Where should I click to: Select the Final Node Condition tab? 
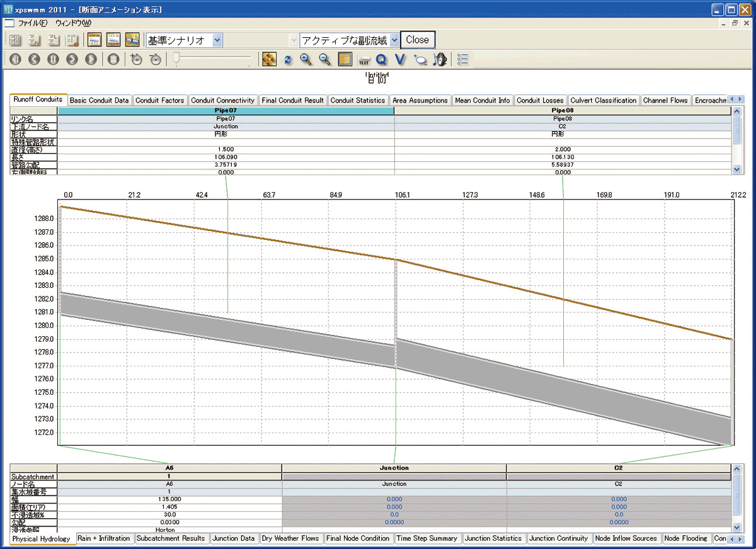point(358,538)
